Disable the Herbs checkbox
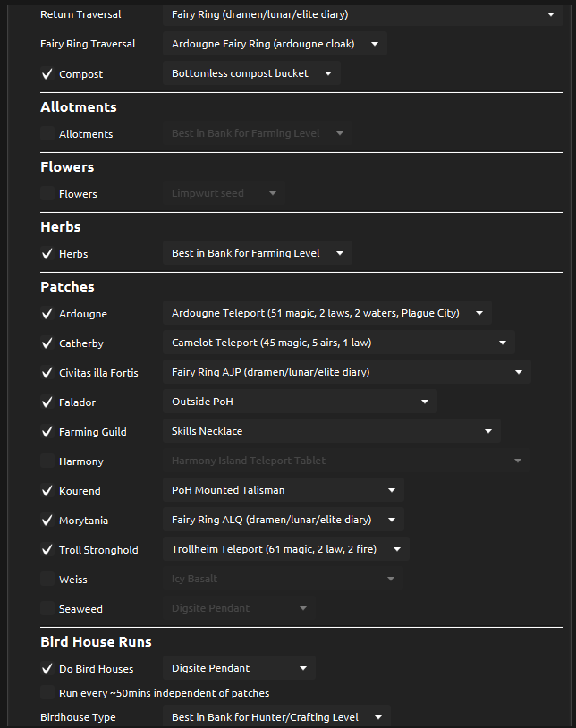This screenshot has width=576, height=728. [47, 254]
